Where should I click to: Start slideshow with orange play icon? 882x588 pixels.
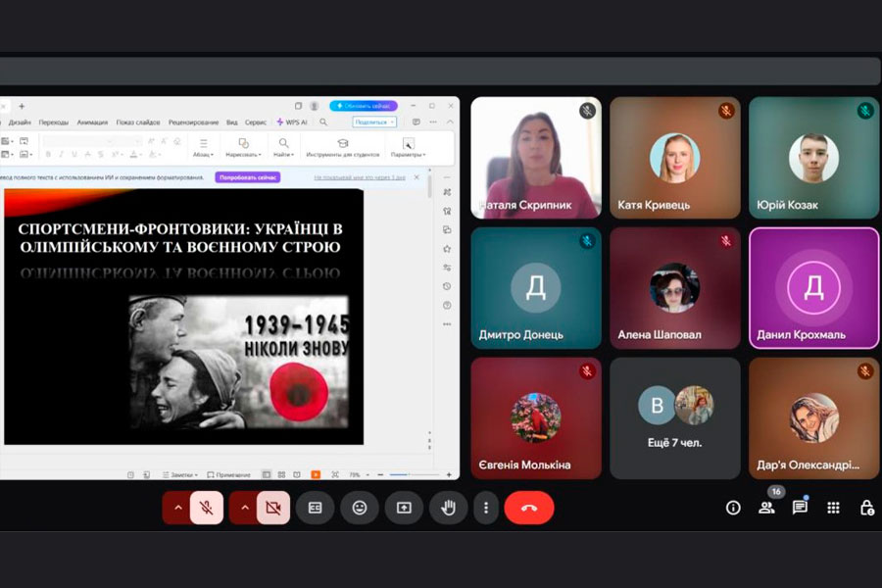tap(316, 475)
